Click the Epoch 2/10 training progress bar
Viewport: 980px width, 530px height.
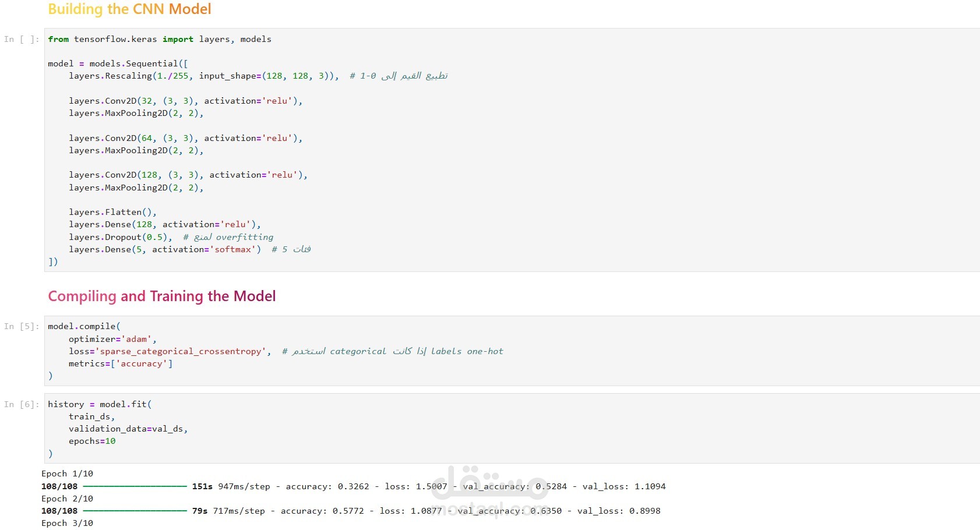135,511
